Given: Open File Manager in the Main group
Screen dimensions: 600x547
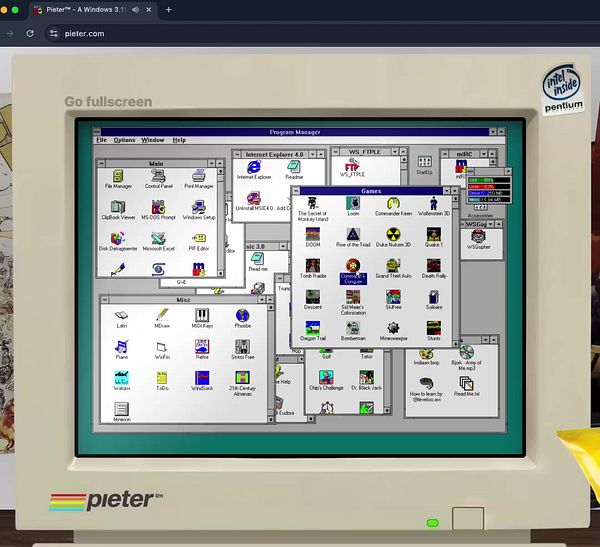Looking at the screenshot, I should point(118,179).
